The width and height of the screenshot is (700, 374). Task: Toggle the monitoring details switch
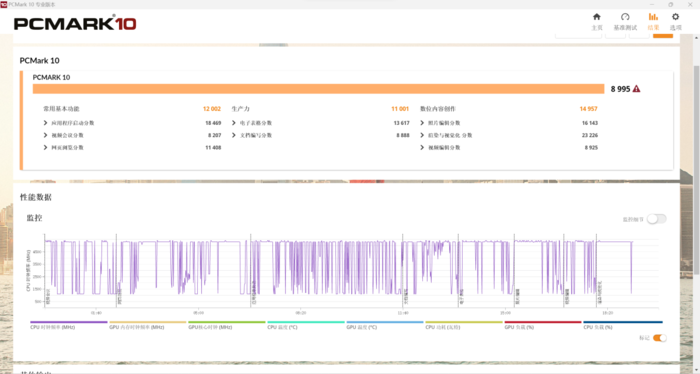coord(657,219)
